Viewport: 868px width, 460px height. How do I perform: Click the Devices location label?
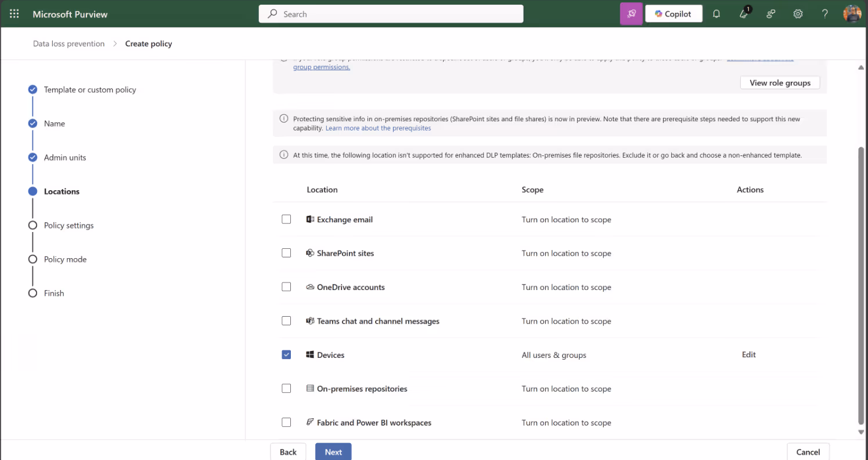pos(330,355)
